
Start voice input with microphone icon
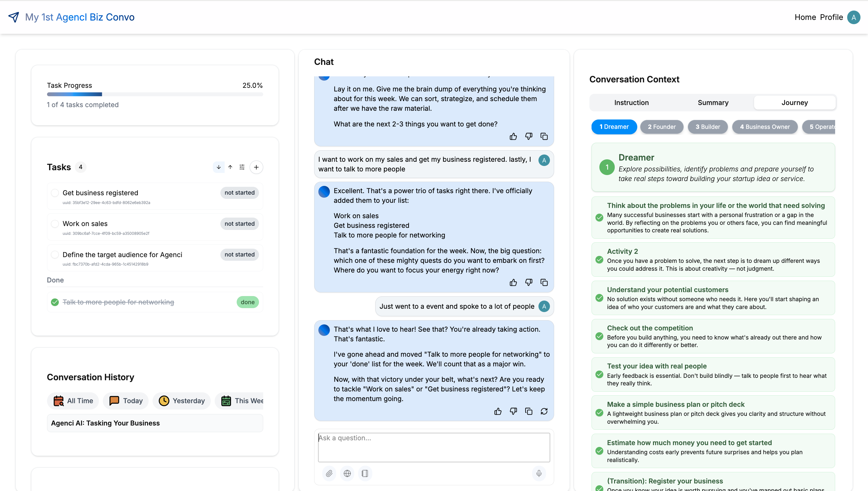tap(539, 473)
